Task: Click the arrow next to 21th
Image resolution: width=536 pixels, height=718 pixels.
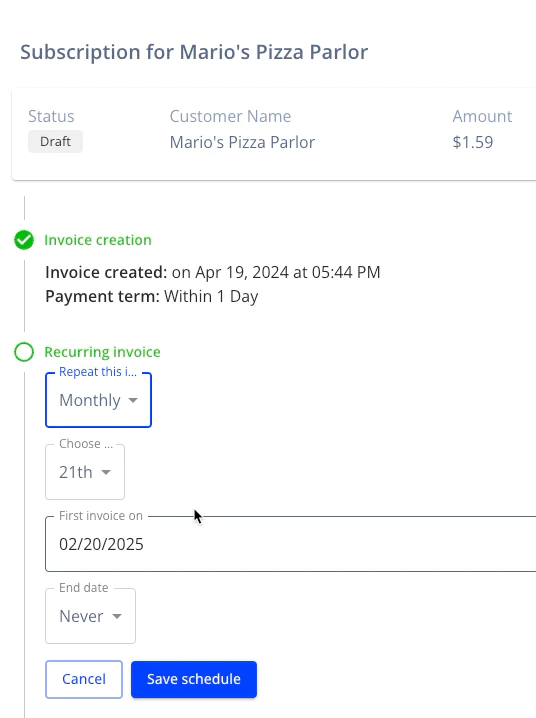Action: point(106,473)
